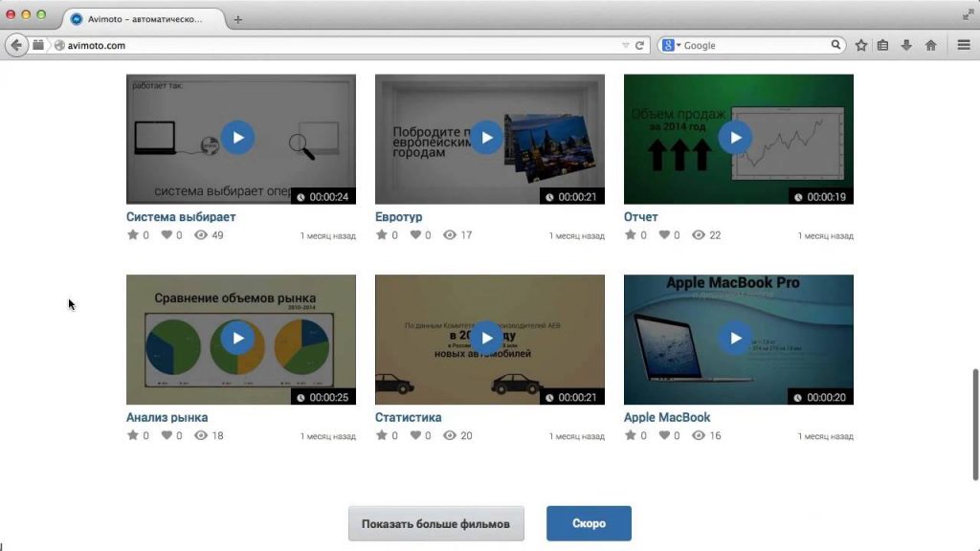
Task: Click the heart icon under Евротур
Action: 415,235
